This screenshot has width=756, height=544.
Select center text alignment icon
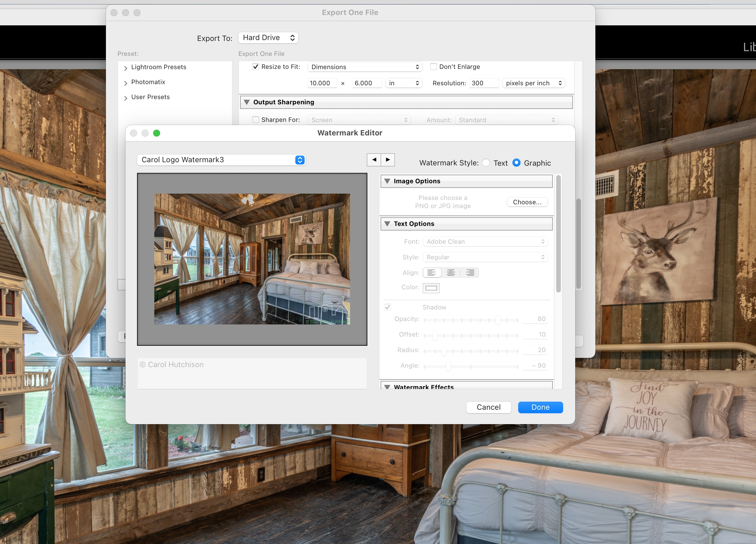tap(451, 273)
